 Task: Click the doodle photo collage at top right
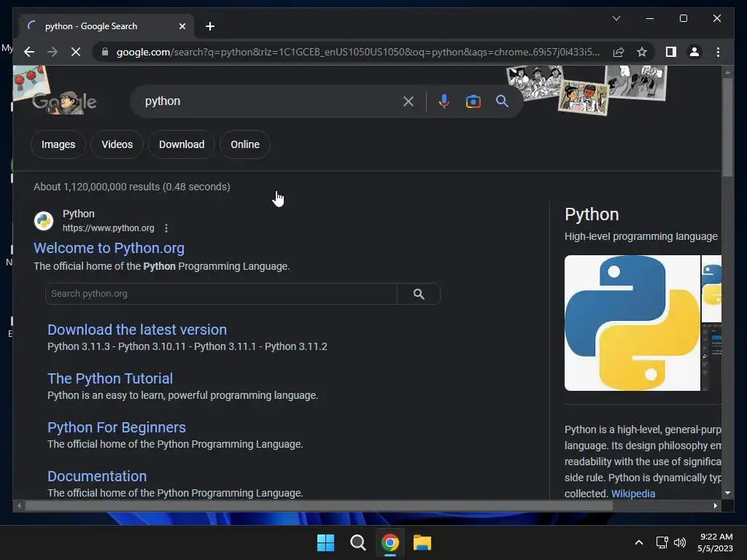point(587,90)
